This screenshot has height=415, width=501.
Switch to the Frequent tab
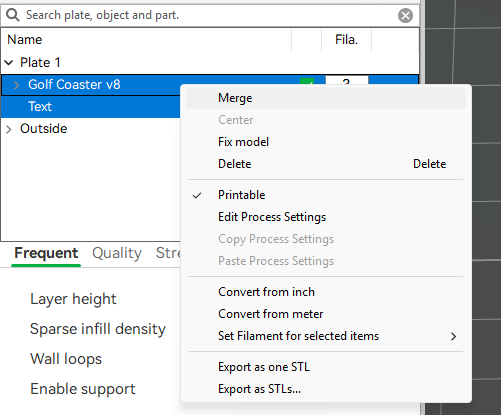coord(46,253)
